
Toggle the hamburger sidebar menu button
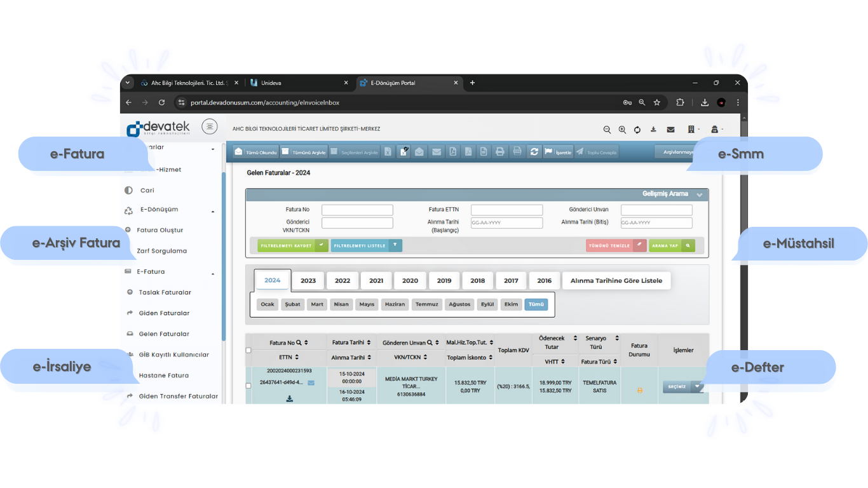click(x=209, y=126)
